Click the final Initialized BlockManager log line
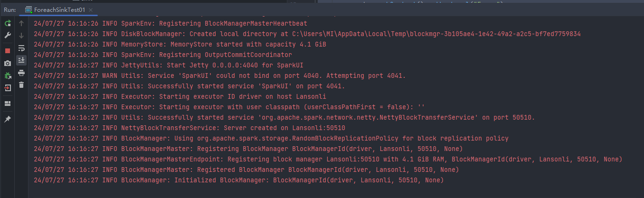 (238, 180)
